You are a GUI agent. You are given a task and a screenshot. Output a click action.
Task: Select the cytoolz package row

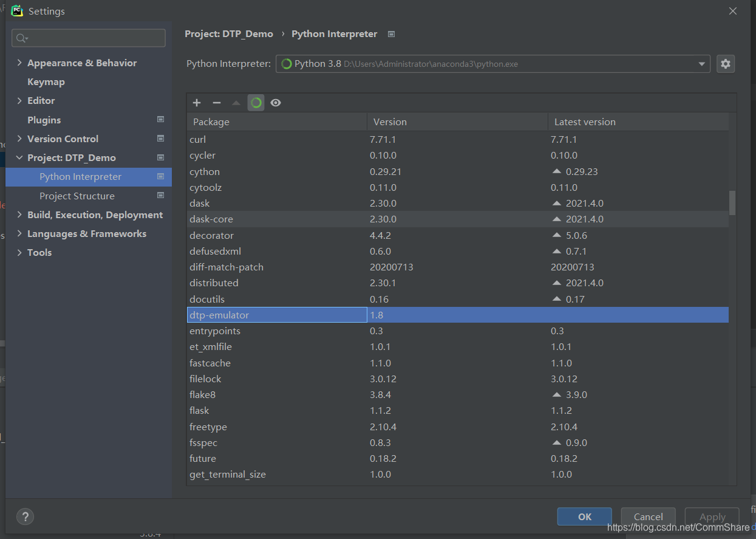[x=458, y=187]
